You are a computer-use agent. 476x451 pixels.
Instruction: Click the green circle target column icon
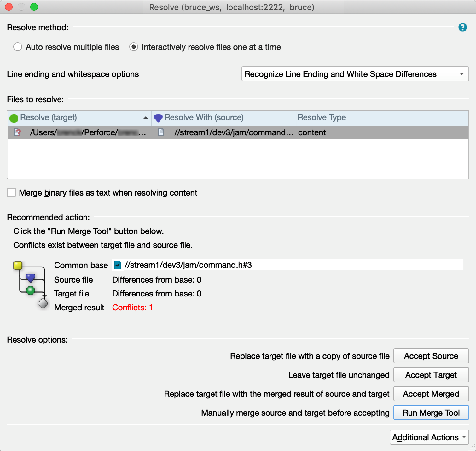(x=14, y=118)
